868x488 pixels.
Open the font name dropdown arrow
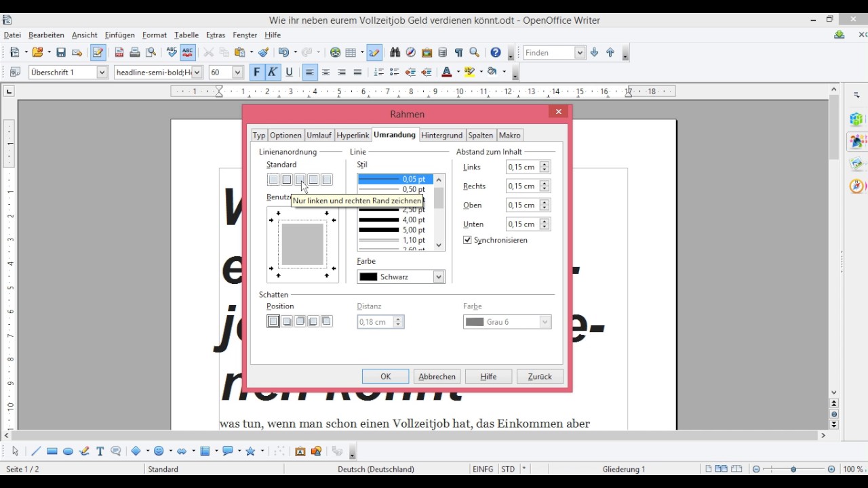tap(197, 72)
